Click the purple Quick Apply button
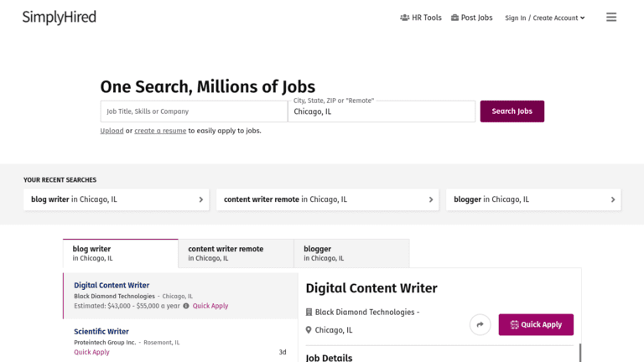644x362 pixels. tap(536, 325)
